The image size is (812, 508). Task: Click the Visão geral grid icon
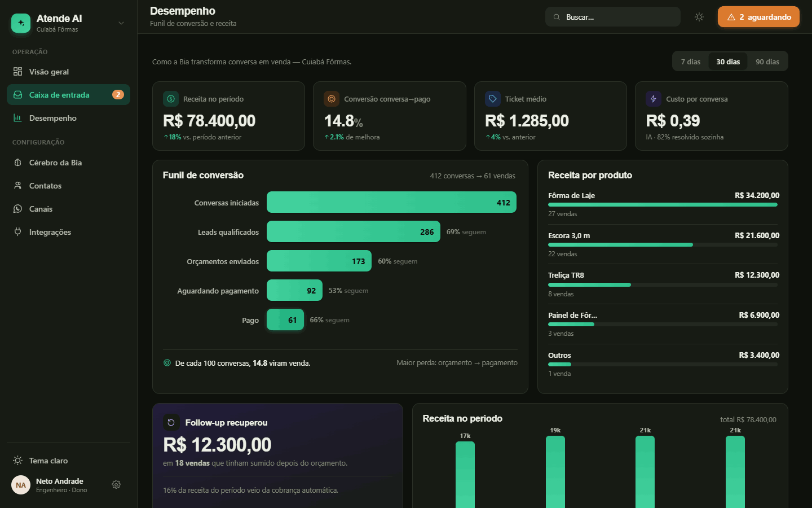(17, 72)
